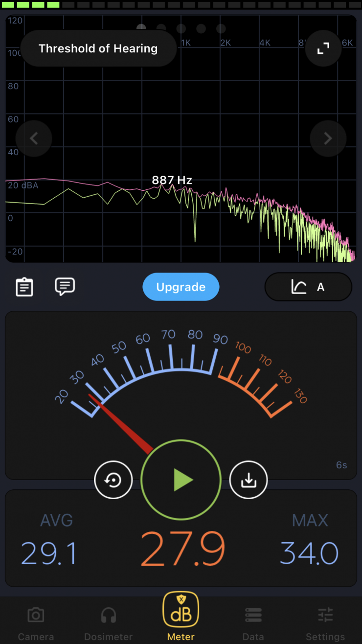Open the Data tab

(x=253, y=622)
